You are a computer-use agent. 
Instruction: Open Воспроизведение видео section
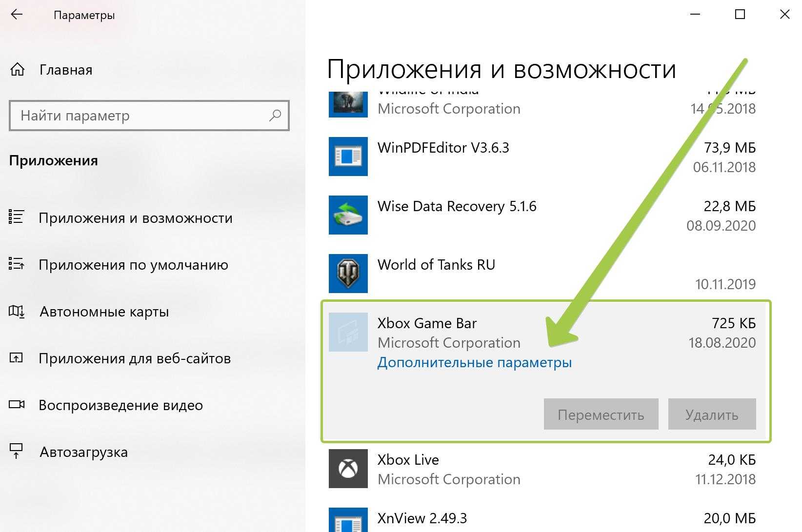(x=120, y=405)
